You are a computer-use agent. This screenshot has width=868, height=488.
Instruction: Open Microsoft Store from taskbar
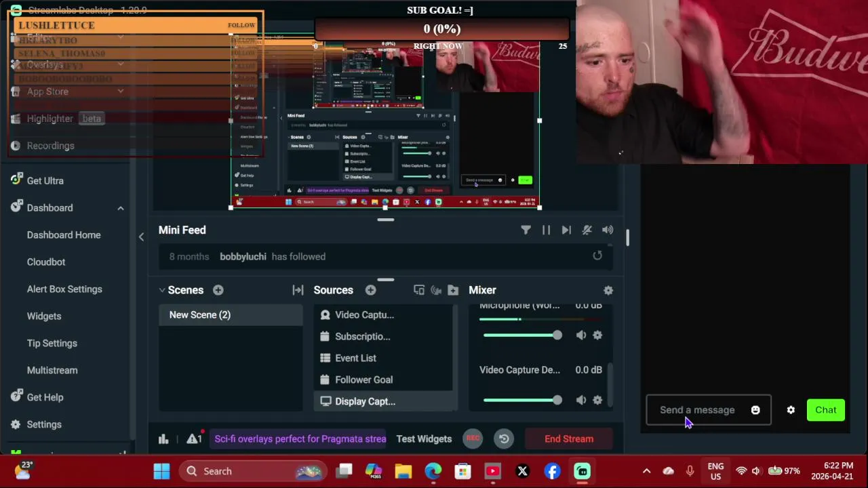coord(463,471)
